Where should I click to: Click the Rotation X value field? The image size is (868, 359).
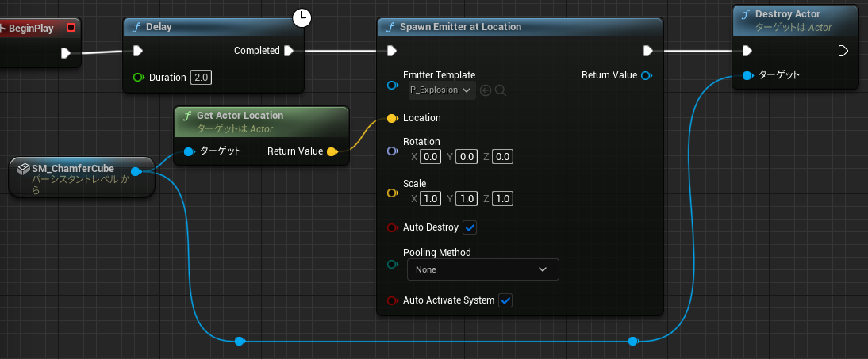click(x=430, y=157)
